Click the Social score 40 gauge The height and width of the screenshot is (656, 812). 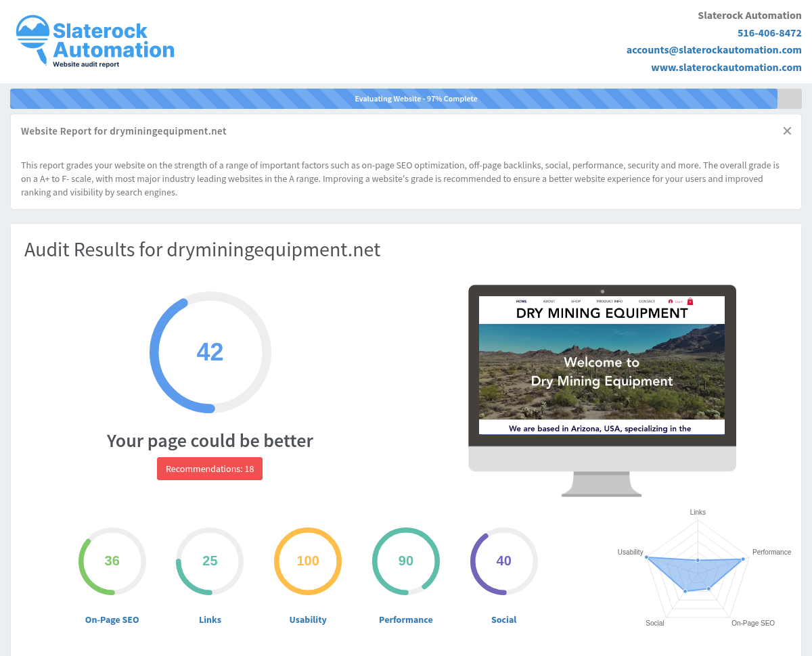coord(504,561)
